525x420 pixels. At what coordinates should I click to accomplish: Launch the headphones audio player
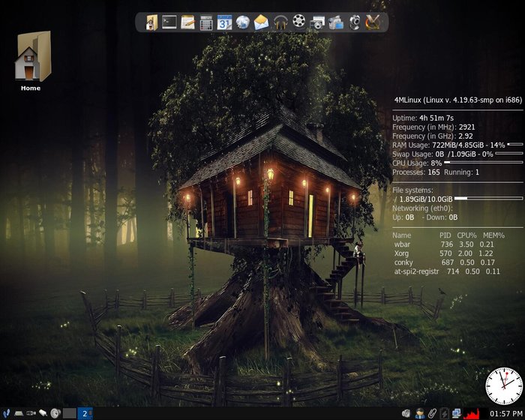pos(280,22)
